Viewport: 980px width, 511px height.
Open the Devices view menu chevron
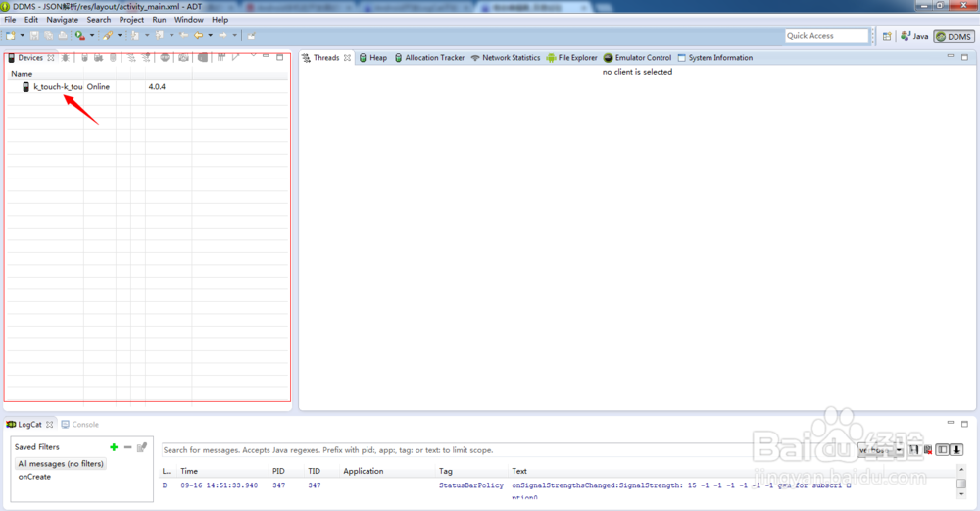(x=253, y=55)
